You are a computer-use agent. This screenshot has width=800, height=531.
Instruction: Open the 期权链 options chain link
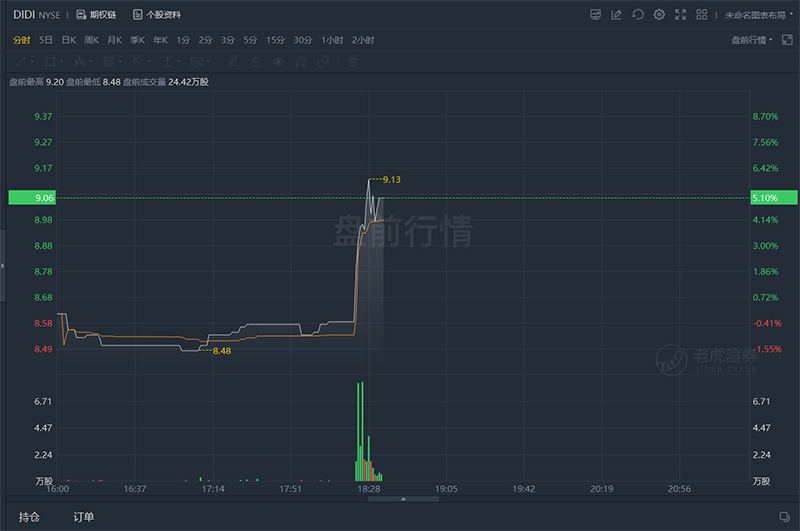pos(96,15)
